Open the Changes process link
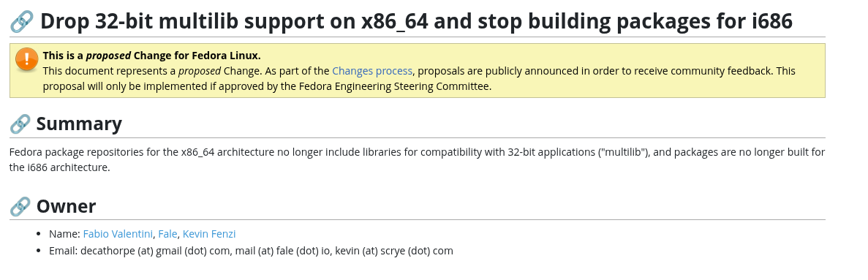Image resolution: width=868 pixels, height=280 pixels. (372, 71)
